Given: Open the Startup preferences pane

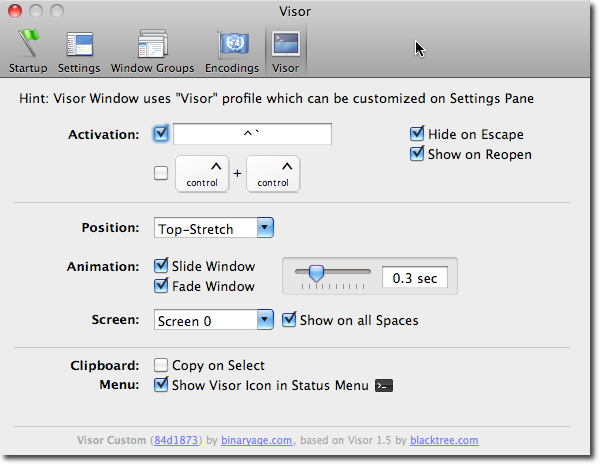Looking at the screenshot, I should tap(28, 51).
